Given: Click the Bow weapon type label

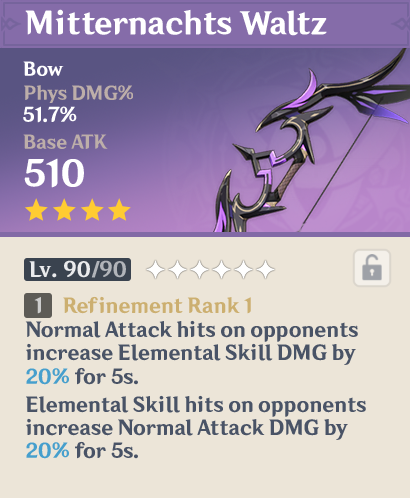Looking at the screenshot, I should click(43, 69).
